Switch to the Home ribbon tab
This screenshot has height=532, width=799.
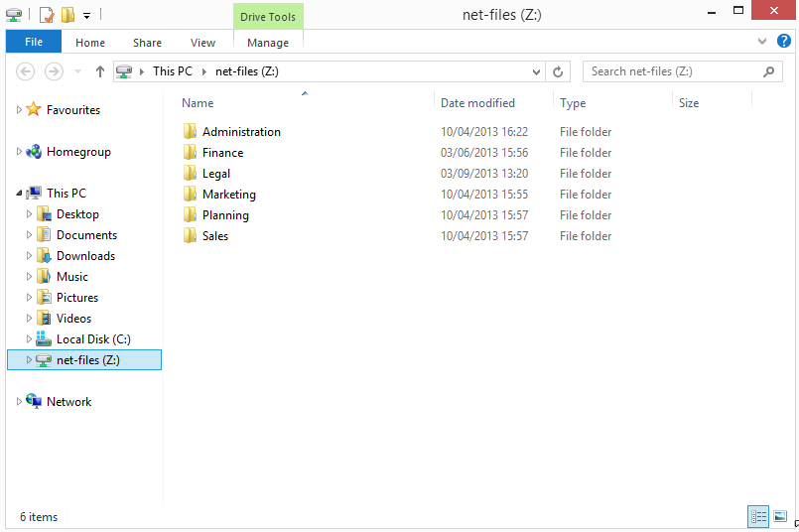click(x=90, y=43)
